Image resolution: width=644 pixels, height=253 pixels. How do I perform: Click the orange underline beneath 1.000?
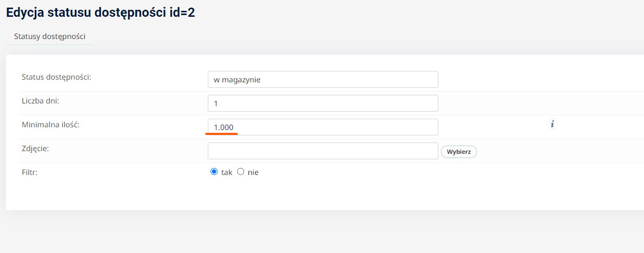[x=222, y=133]
